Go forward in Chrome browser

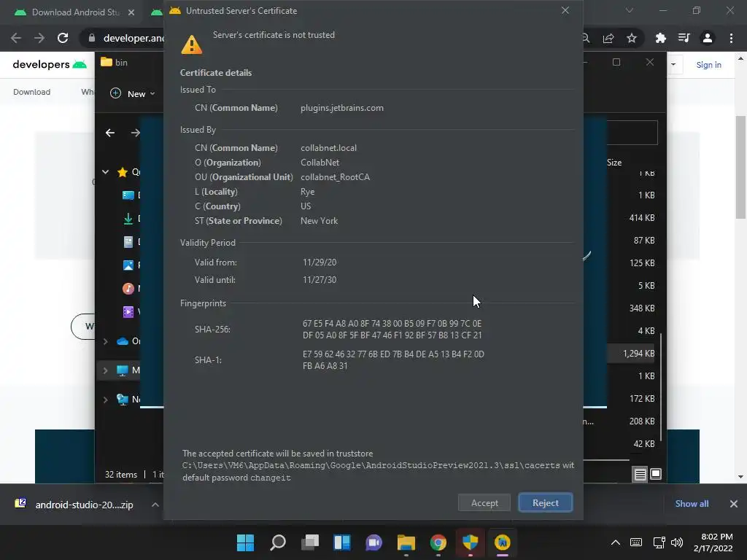39,38
